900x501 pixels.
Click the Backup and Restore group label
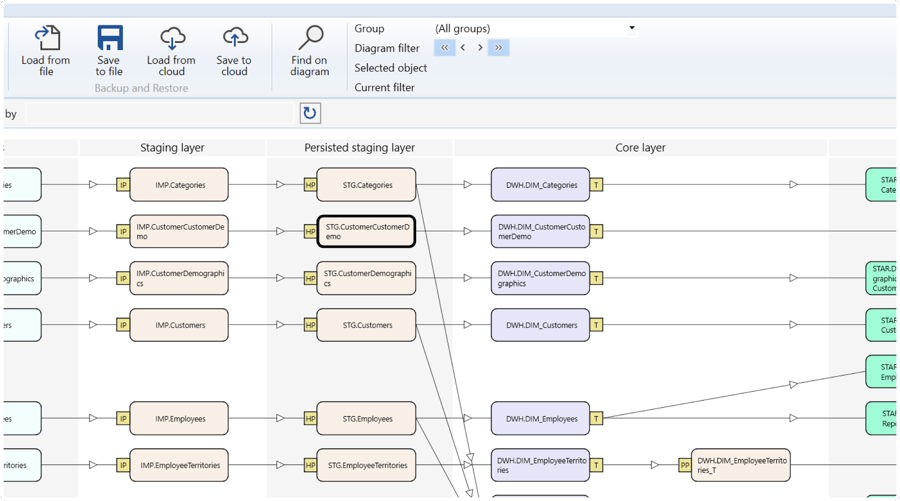(x=141, y=88)
